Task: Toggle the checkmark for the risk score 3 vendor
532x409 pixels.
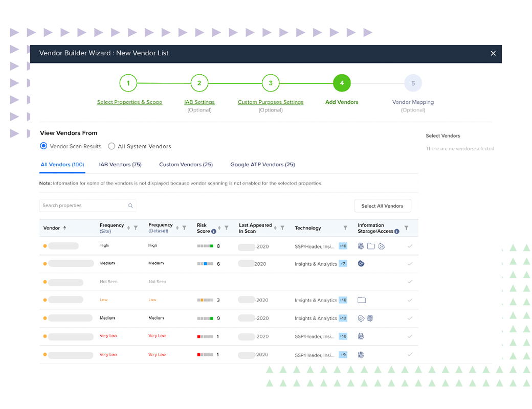Action: click(410, 300)
